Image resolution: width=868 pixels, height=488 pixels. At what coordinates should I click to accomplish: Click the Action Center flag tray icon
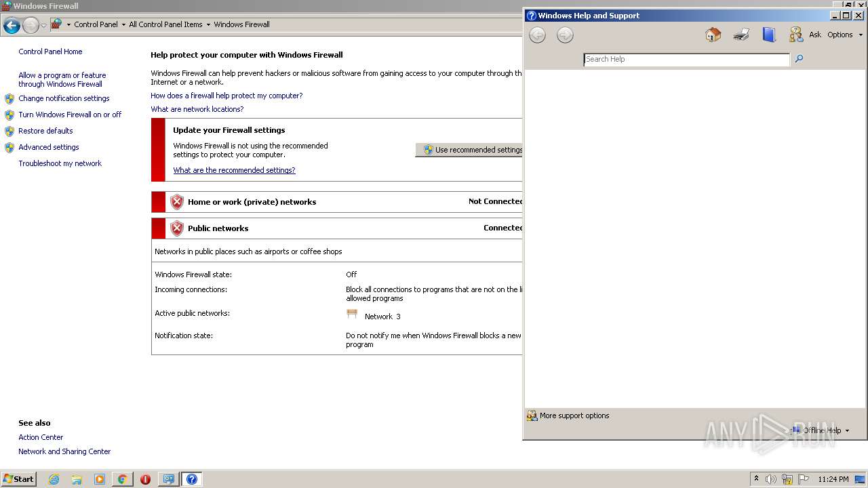point(804,479)
